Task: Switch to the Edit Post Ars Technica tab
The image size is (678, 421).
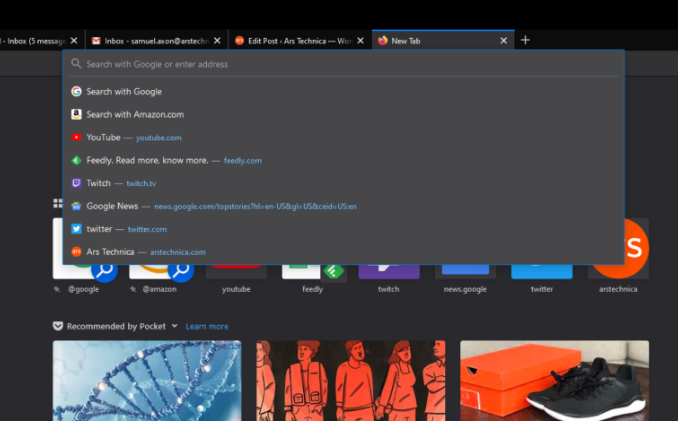Action: pos(300,41)
